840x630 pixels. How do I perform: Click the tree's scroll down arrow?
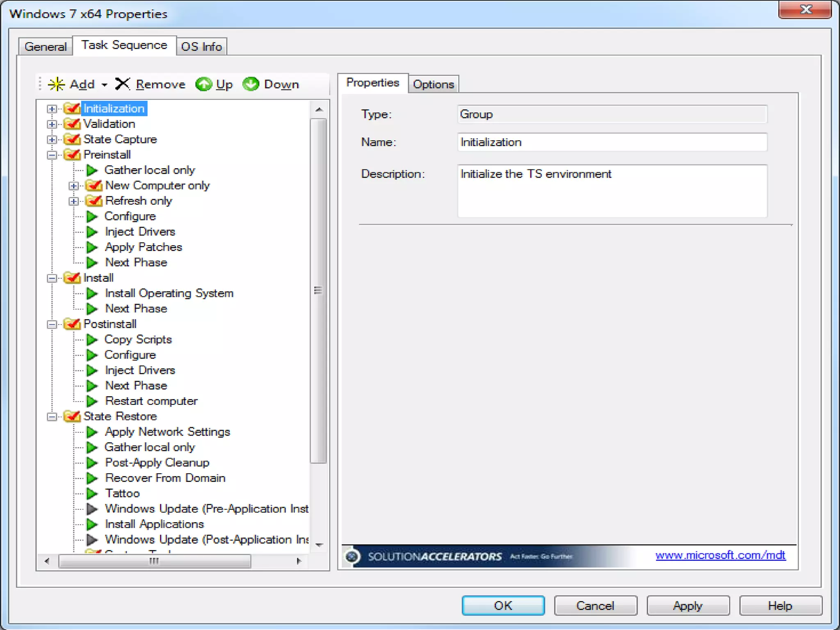pyautogui.click(x=319, y=546)
